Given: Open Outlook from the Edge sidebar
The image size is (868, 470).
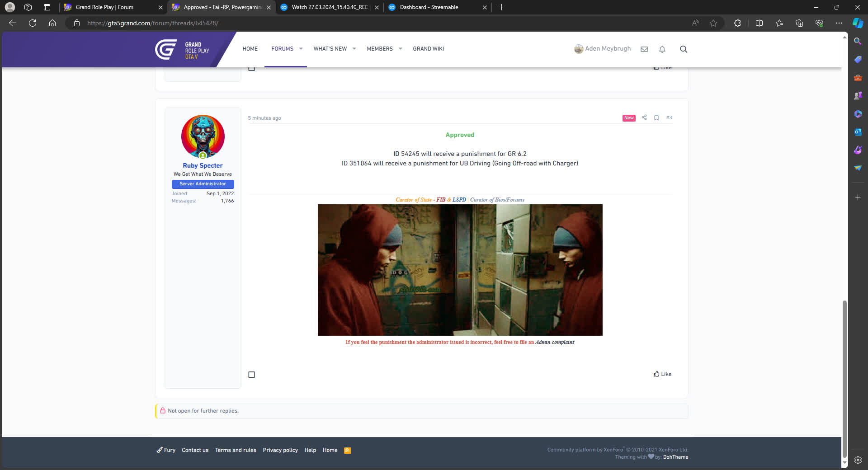Looking at the screenshot, I should click(x=858, y=132).
